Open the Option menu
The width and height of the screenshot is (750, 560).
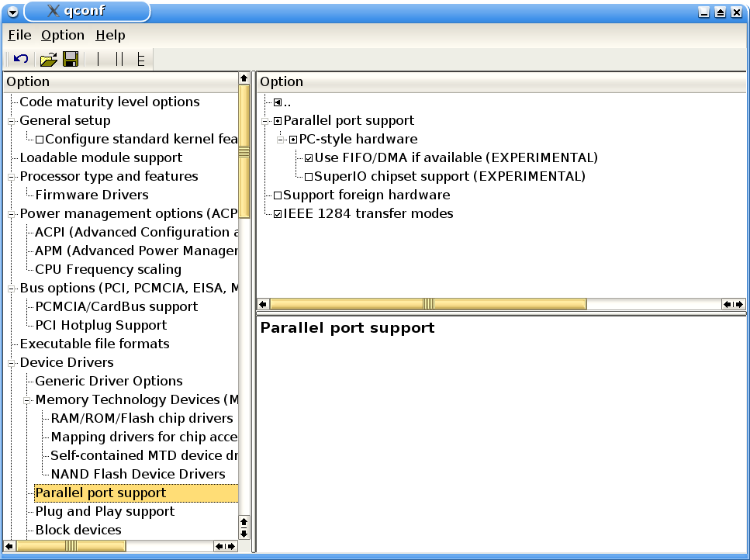click(x=62, y=35)
